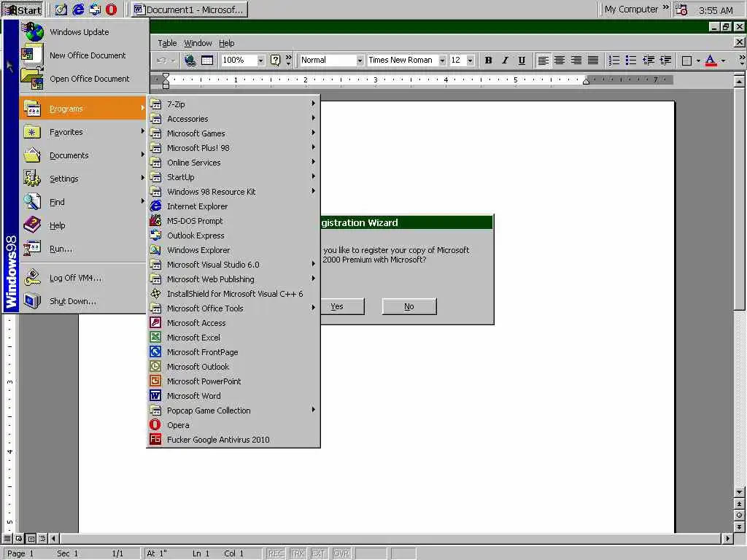This screenshot has height=560, width=747.
Task: Apply the red font color
Action: coord(711,61)
